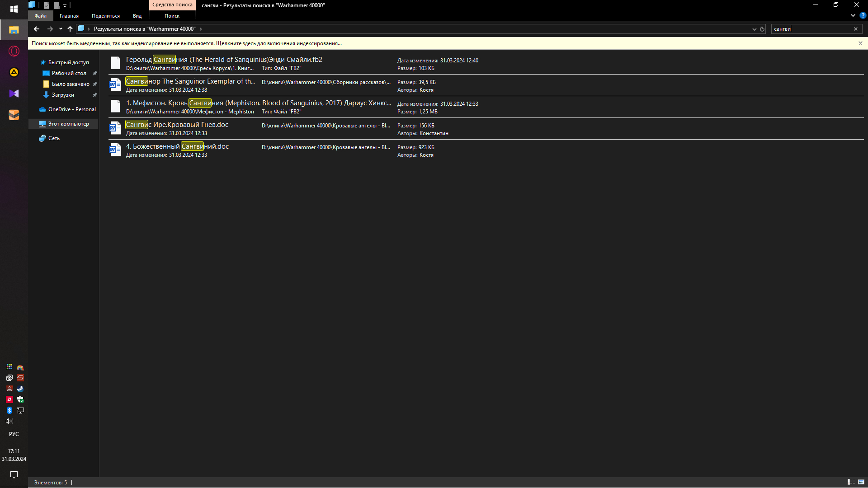This screenshot has height=488, width=868.
Task: Open the help question mark icon
Action: pos(863,15)
